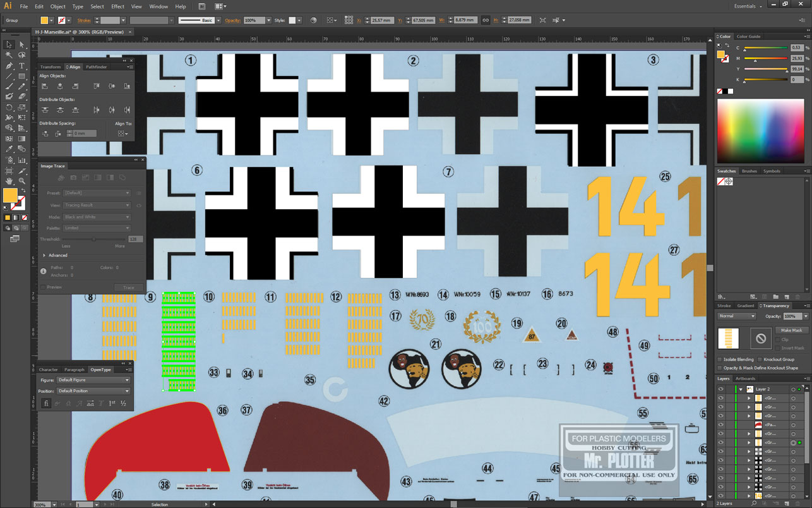Click the control bar Opacity 100% field
Viewport: 812px width, 508px height.
254,20
